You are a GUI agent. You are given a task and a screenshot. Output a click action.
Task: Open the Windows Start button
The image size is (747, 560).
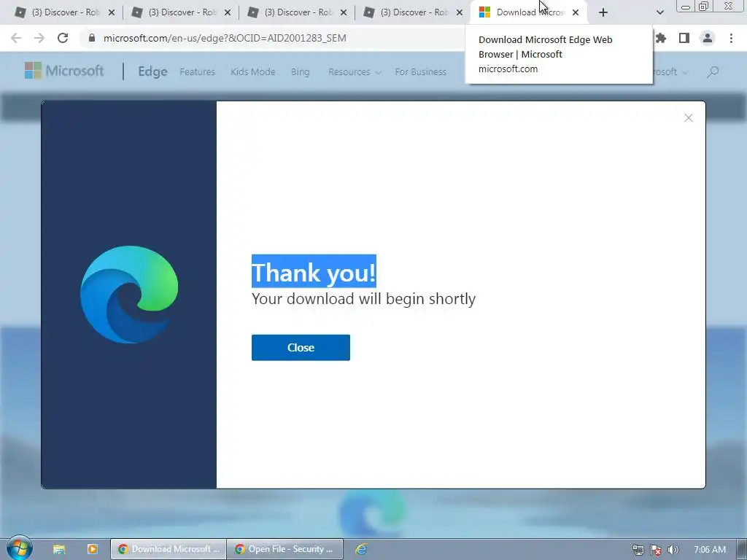point(20,548)
